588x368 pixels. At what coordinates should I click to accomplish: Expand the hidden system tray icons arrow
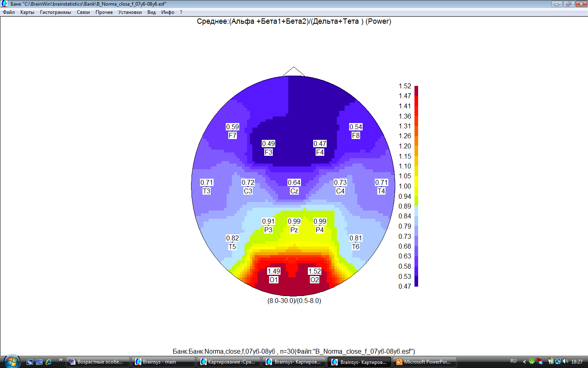524,361
